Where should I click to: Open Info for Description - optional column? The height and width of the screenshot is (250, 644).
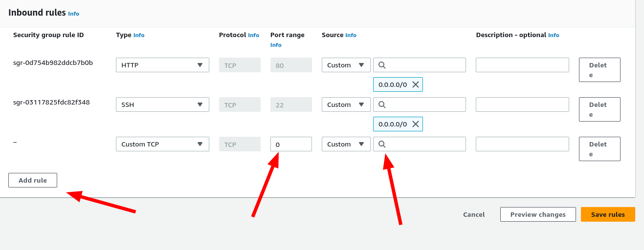point(554,35)
